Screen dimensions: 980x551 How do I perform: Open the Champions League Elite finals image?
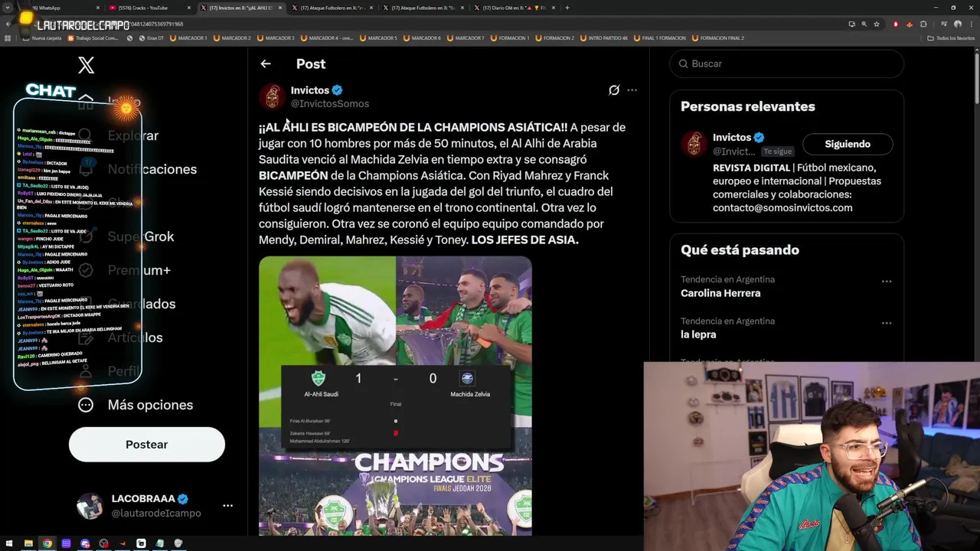coord(395,482)
